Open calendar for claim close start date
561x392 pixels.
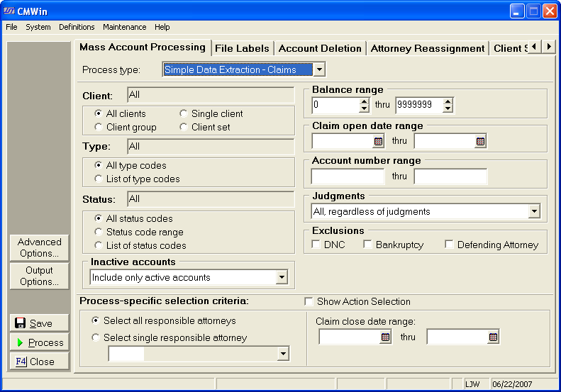[386, 337]
